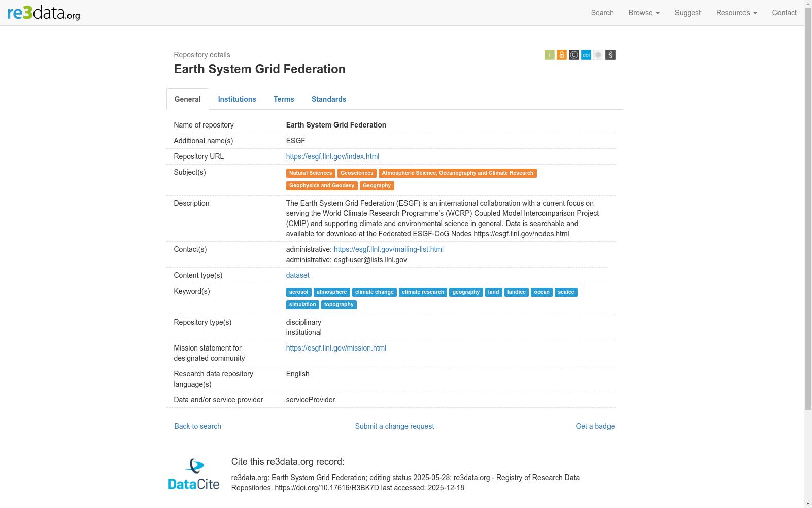Screen dimensions: 812x508
Task: Open the Suggest page
Action: click(688, 13)
